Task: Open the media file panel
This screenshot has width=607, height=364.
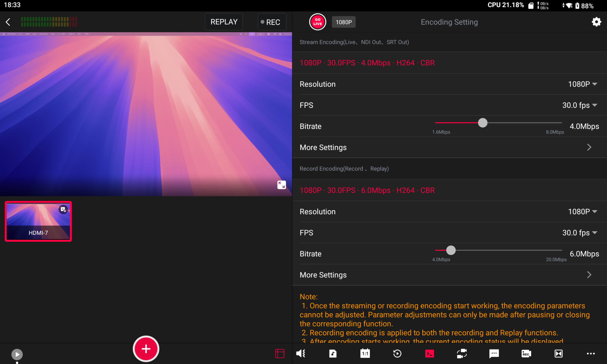Action: [333, 353]
